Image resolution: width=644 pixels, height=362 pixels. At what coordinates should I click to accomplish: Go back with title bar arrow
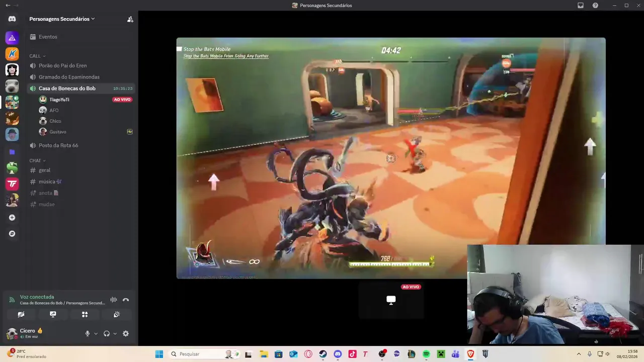click(x=8, y=5)
